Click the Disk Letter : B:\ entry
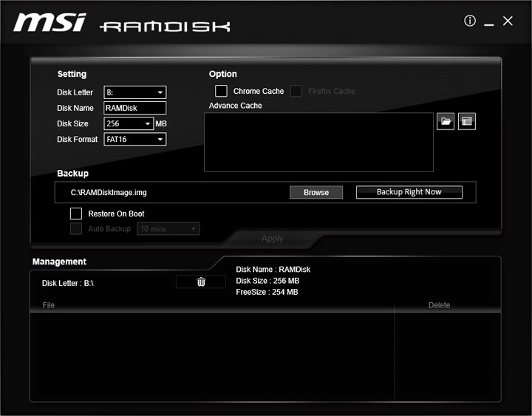Image resolution: width=532 pixels, height=416 pixels. click(67, 283)
